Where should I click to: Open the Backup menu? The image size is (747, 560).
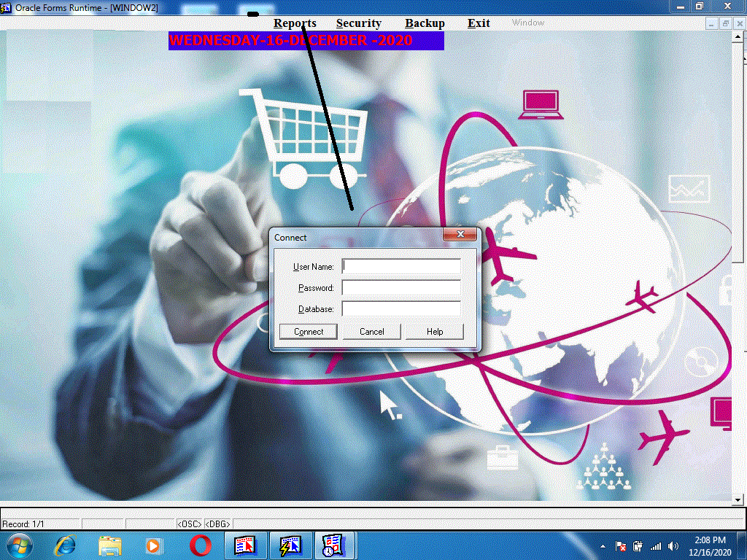(x=425, y=23)
